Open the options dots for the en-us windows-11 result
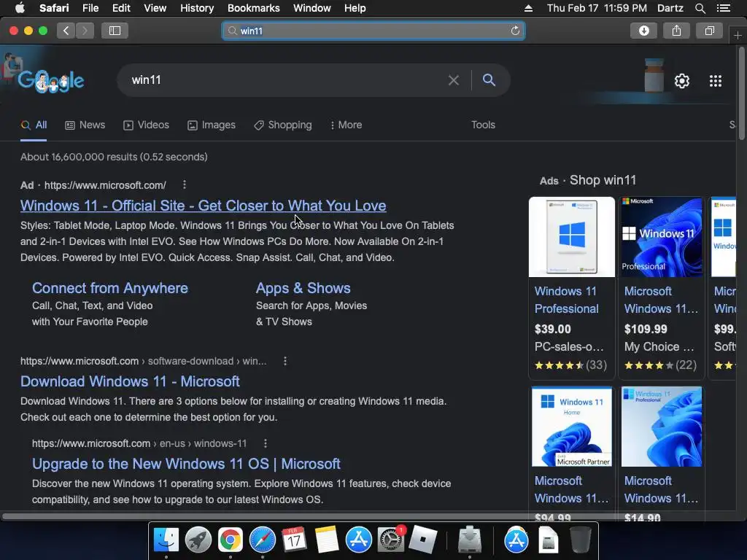 click(266, 443)
